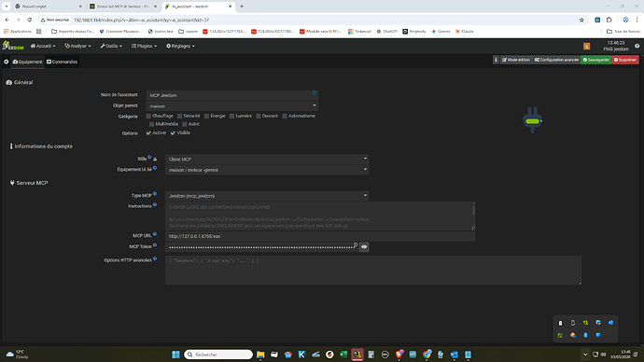Image resolution: width=644 pixels, height=362 pixels.
Task: Click the lock icon beside Rôle
Action: (x=155, y=160)
